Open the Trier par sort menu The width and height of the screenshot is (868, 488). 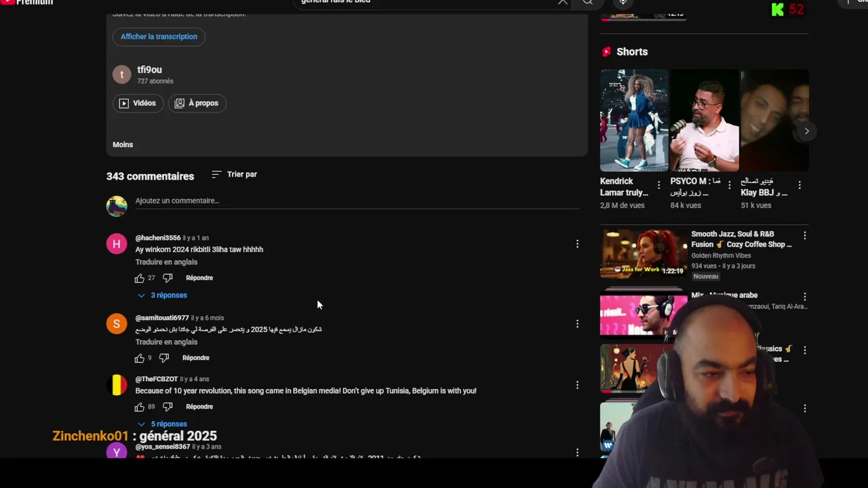234,174
